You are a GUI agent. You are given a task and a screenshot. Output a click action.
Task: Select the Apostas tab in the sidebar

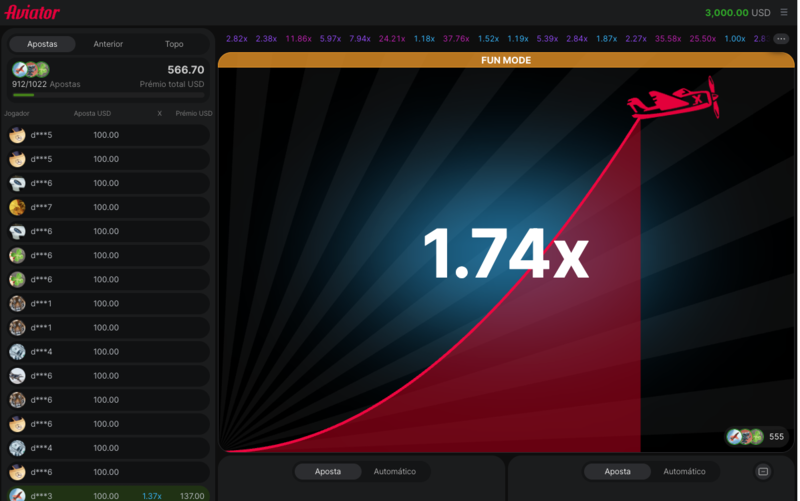tap(42, 44)
